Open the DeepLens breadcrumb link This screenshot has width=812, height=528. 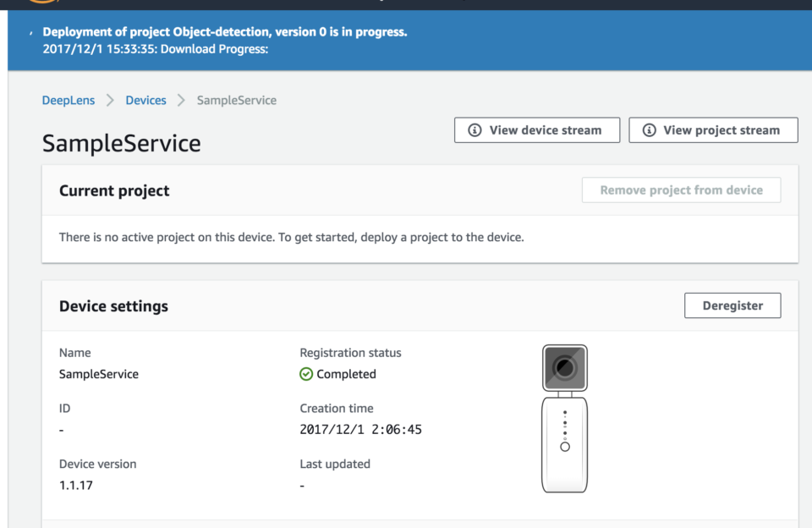click(69, 100)
